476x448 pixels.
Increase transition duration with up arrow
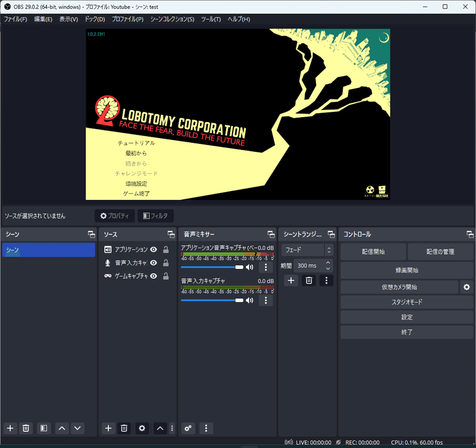point(328,262)
